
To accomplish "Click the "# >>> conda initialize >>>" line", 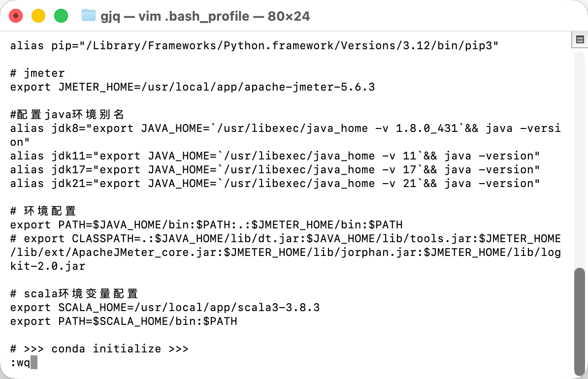I will coord(99,349).
